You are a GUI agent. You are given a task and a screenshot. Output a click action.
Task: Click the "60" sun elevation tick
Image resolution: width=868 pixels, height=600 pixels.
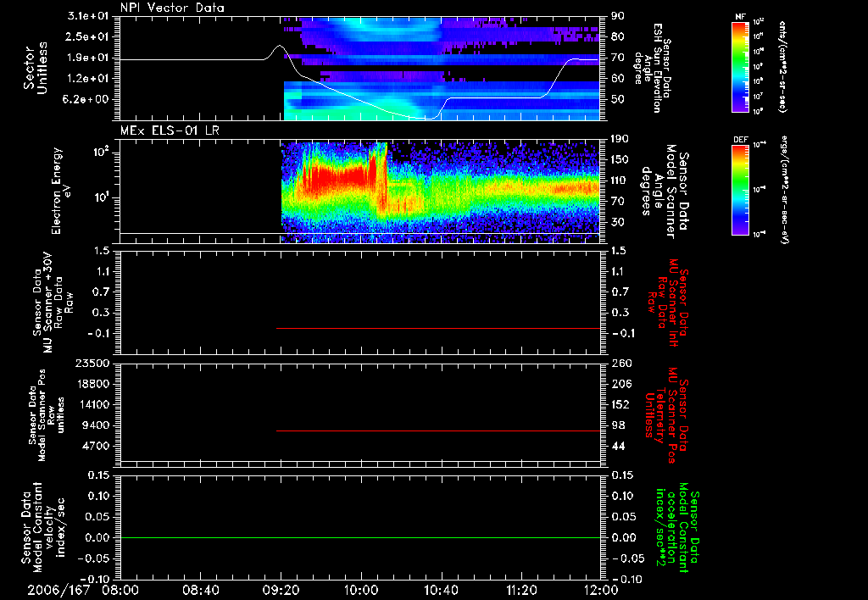[617, 79]
